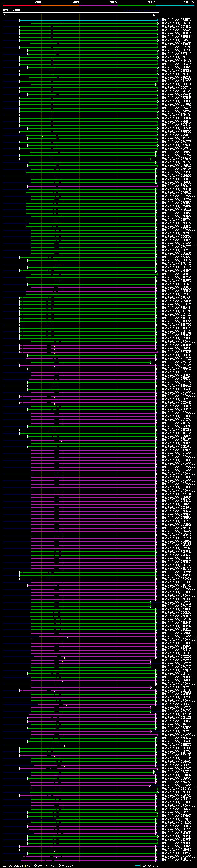Click the red ~20% identity legend segment
197x868 pixels.
coord(22,6)
